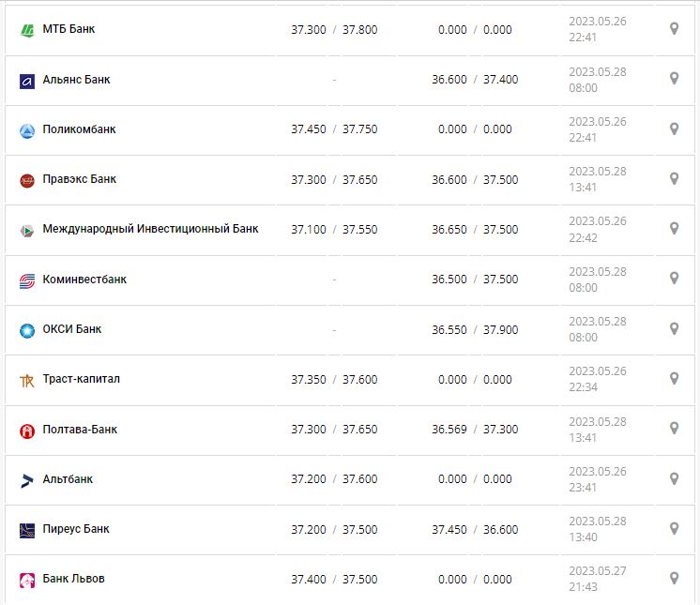Viewport: 700px width, 605px height.
Task: Select the Альянс Банк name link
Action: pyautogui.click(x=76, y=80)
